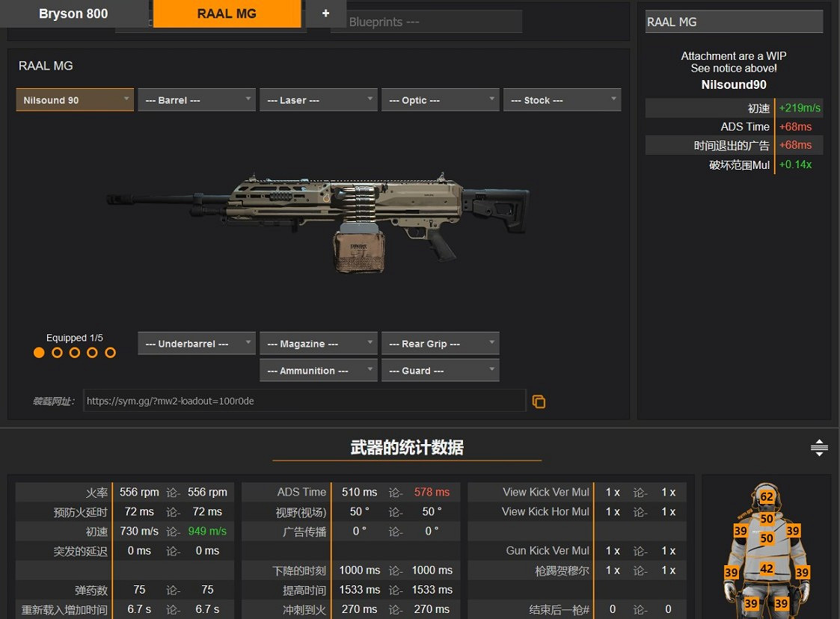
Task: Select the fifth equipped slot circle
Action: [x=111, y=353]
